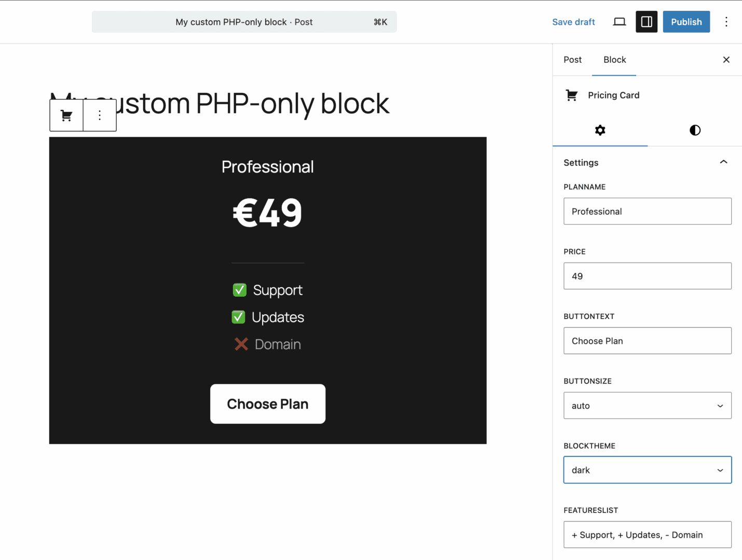Open the block options kebab menu
Viewport: 742px width, 560px height.
point(99,115)
